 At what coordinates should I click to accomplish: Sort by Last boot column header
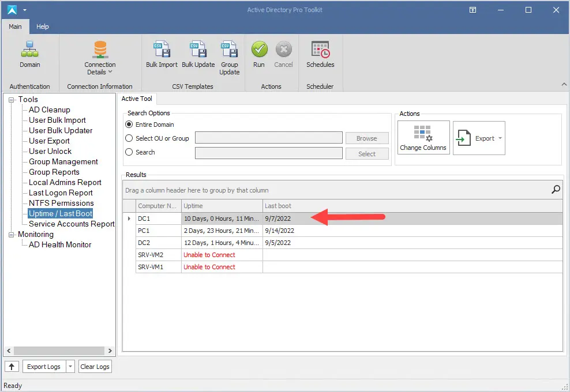pyautogui.click(x=412, y=206)
